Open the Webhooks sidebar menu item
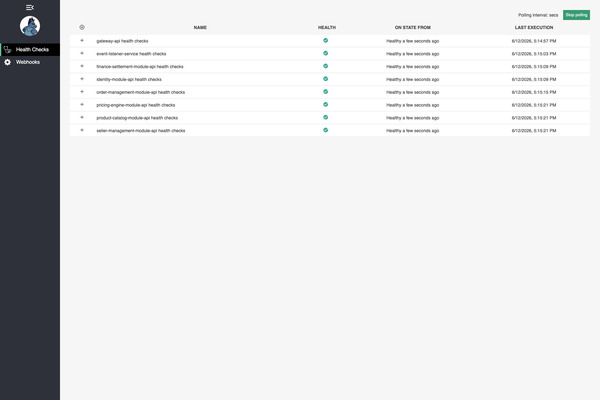 click(x=30, y=62)
